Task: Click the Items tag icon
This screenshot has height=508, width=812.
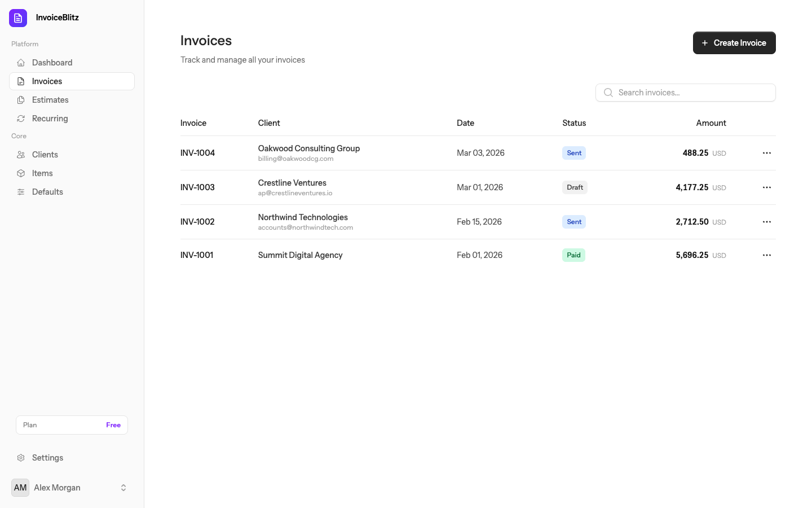Action: click(21, 173)
